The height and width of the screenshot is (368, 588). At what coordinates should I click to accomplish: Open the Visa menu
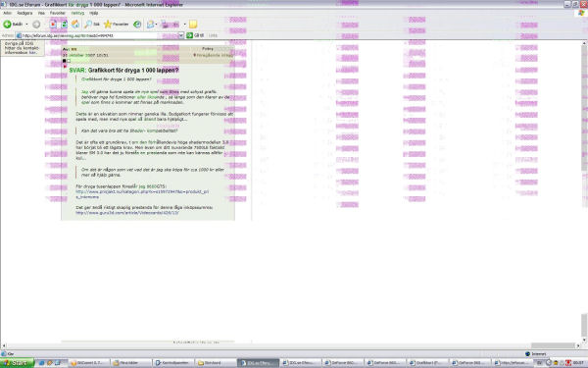[41, 13]
